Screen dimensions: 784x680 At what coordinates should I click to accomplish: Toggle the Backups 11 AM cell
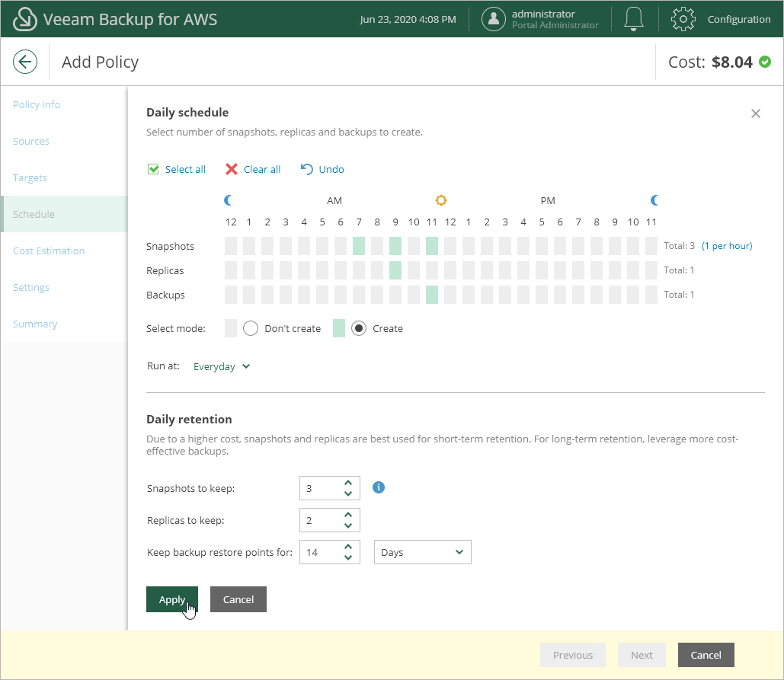[x=431, y=295]
